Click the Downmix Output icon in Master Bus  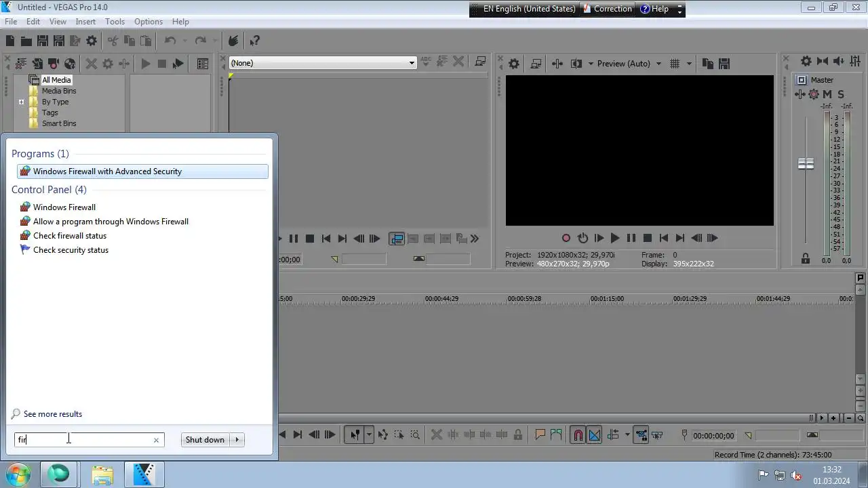(823, 61)
